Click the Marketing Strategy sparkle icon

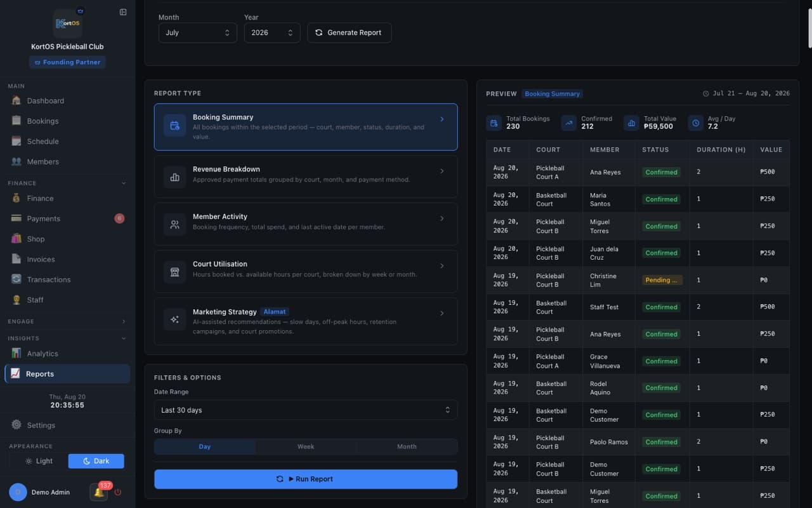tap(175, 319)
